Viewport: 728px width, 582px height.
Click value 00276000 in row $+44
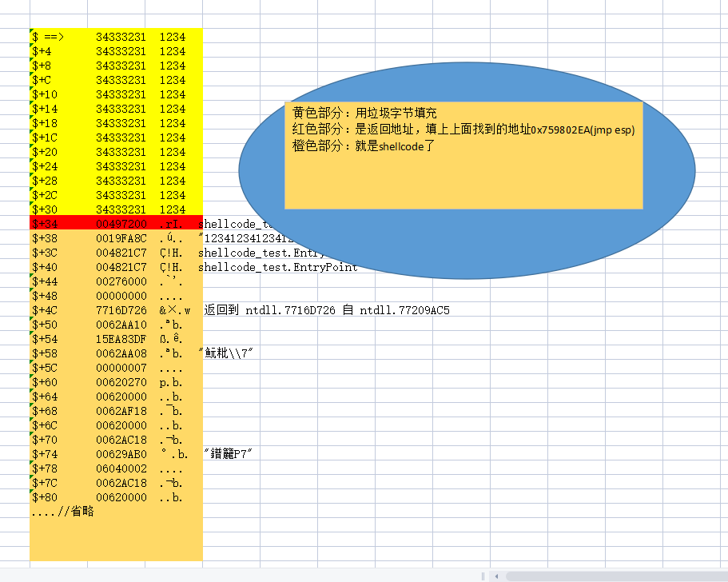coord(121,281)
